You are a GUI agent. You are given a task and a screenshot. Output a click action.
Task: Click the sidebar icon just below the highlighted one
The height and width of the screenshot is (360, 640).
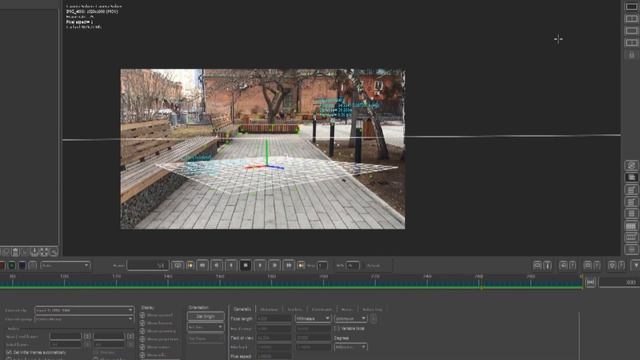click(631, 190)
